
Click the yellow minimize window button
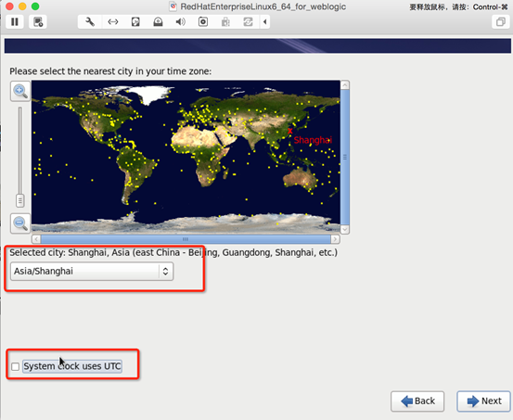pos(22,6)
